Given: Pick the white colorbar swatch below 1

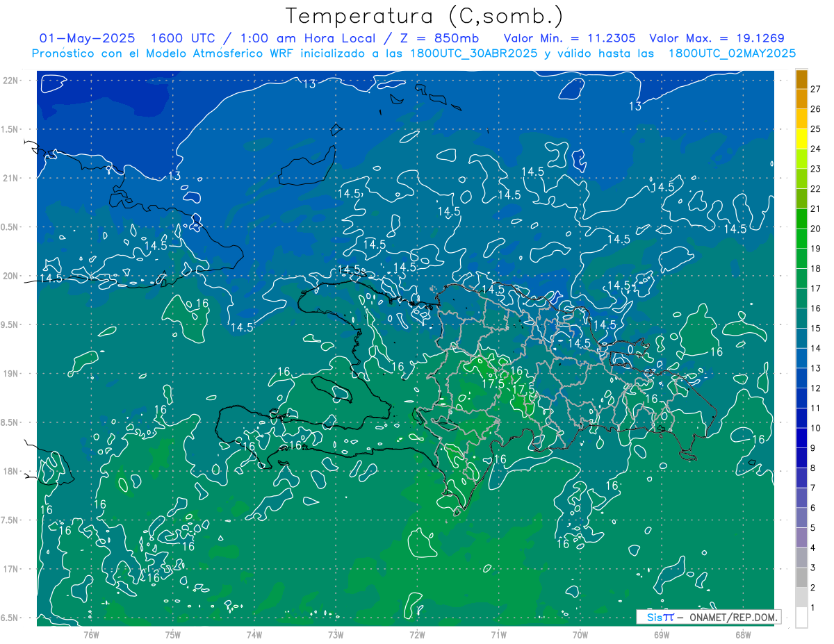Looking at the screenshot, I should 801,618.
